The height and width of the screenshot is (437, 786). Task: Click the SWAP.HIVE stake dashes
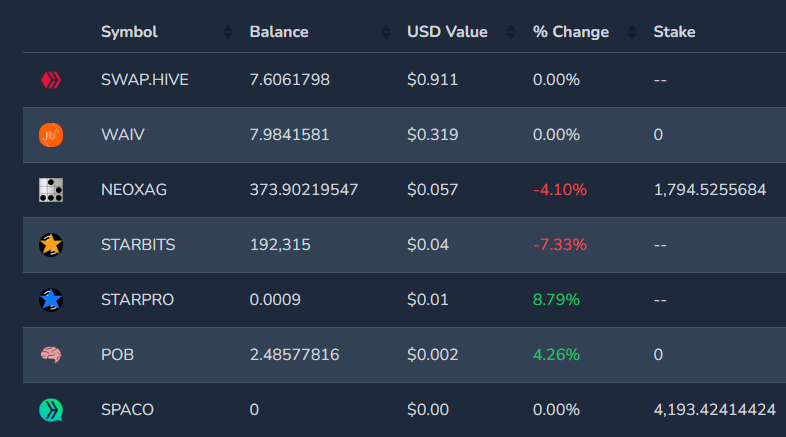(660, 80)
